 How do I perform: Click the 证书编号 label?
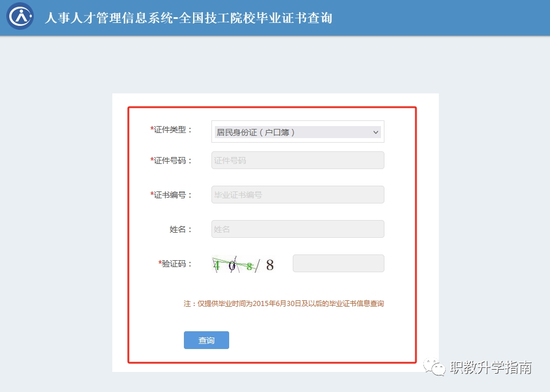coord(171,195)
